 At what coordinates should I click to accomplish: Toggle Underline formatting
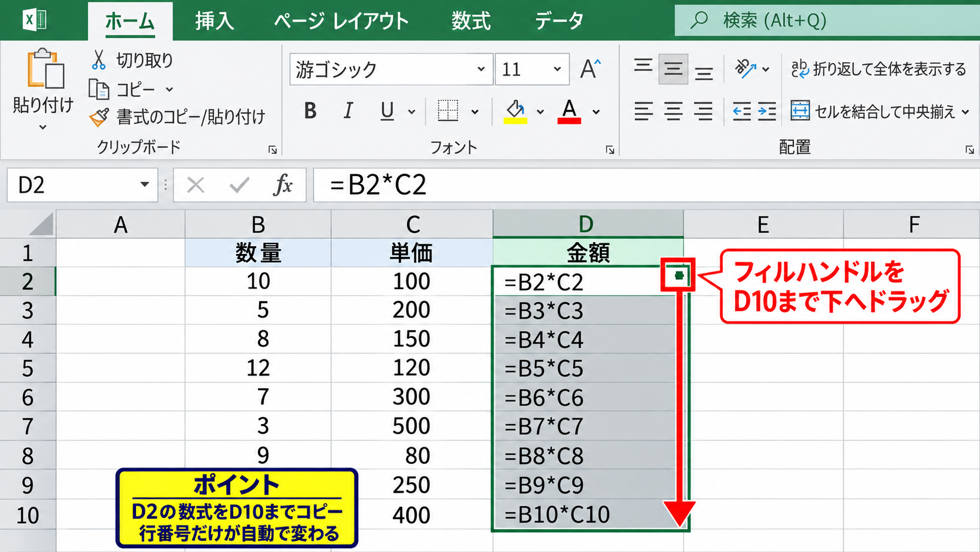point(387,111)
